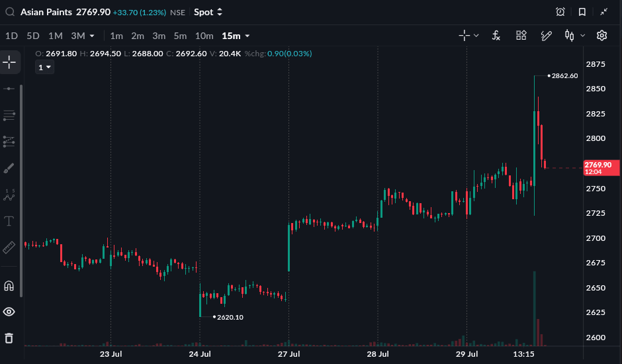This screenshot has height=364, width=622.
Task: Select the horizontal line drawing tool
Action: point(9,89)
